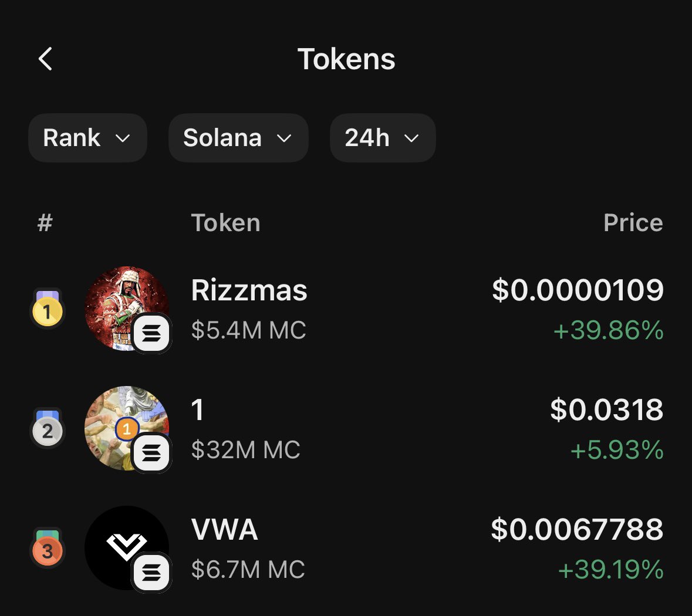Open the Rank sort dropdown

pyautogui.click(x=87, y=138)
